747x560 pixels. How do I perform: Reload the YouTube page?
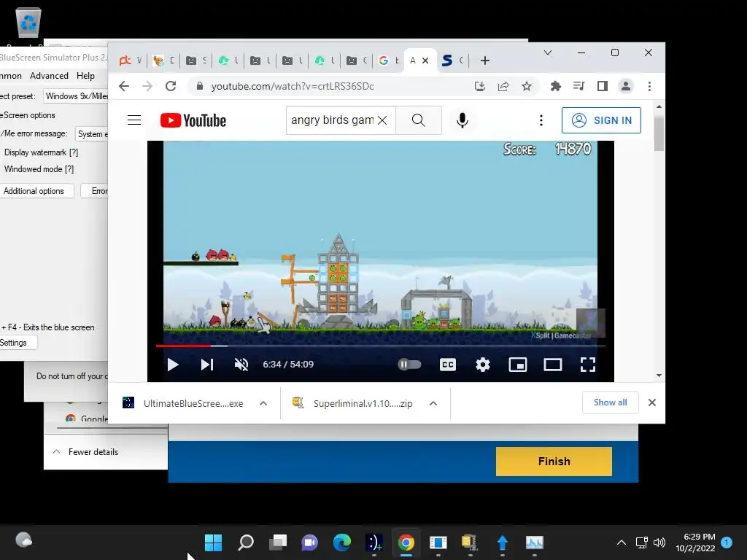point(171,86)
